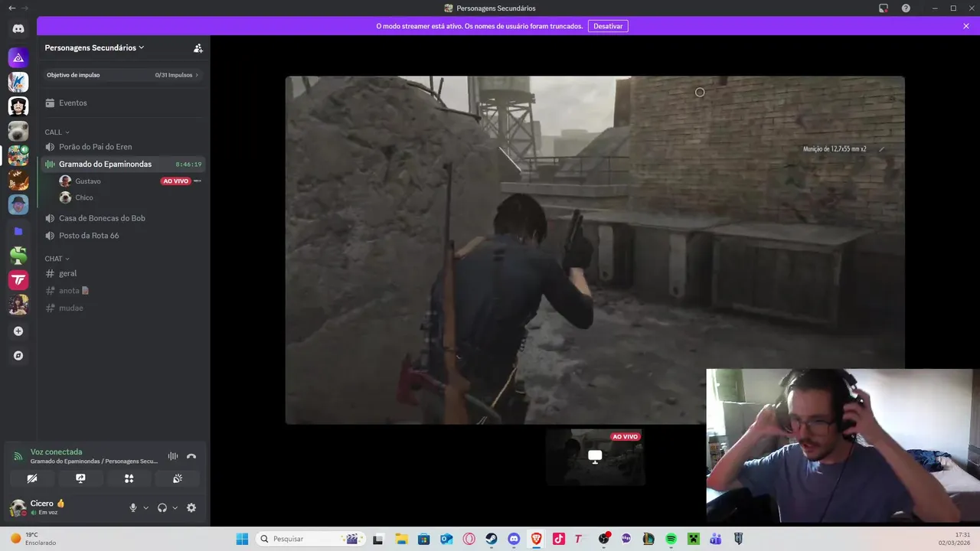Image resolution: width=980 pixels, height=551 pixels.
Task: Toggle camera in voice panel
Action: [x=32, y=478]
